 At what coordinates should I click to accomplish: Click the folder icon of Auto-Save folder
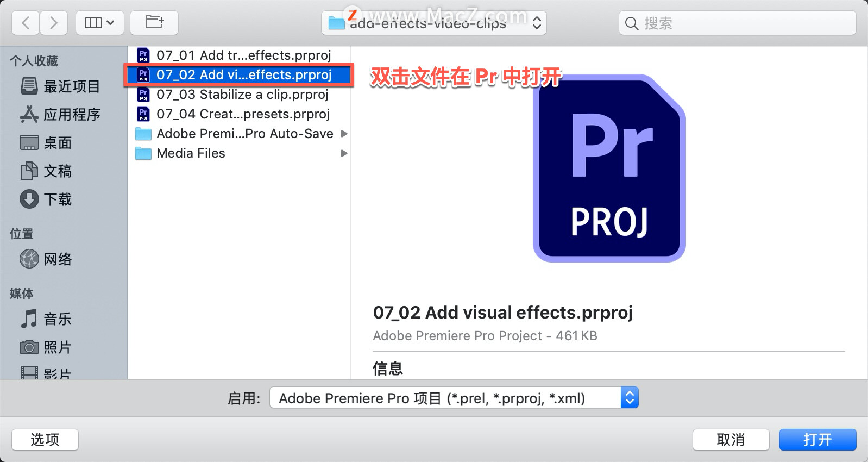(x=143, y=134)
